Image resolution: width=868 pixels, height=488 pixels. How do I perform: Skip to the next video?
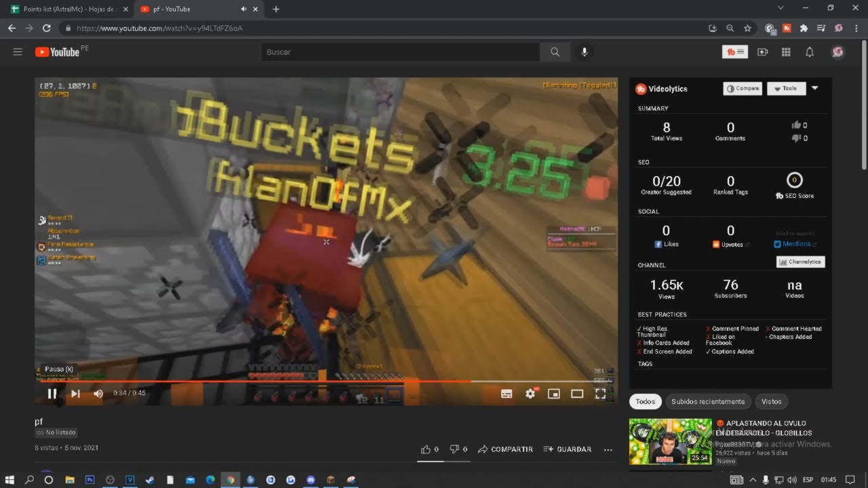click(x=75, y=393)
